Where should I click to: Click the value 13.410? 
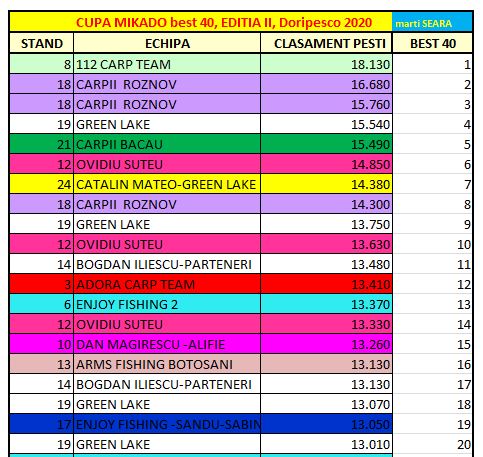(326, 284)
